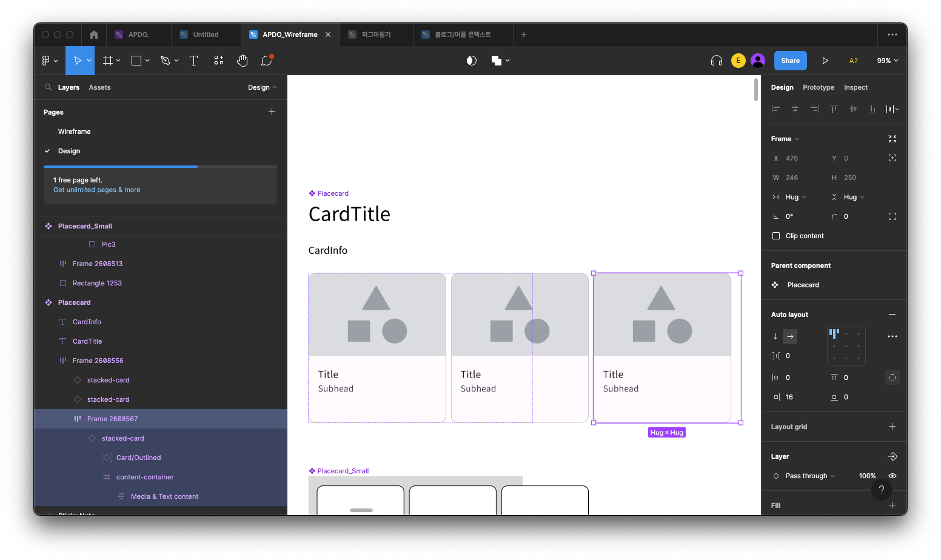This screenshot has width=941, height=560.
Task: Click auto layout alignment grid
Action: pos(846,346)
